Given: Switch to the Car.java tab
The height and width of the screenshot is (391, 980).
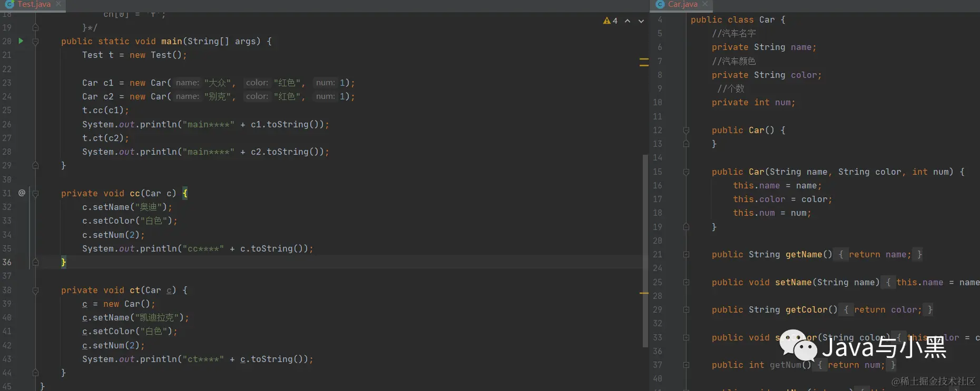Looking at the screenshot, I should pyautogui.click(x=682, y=4).
